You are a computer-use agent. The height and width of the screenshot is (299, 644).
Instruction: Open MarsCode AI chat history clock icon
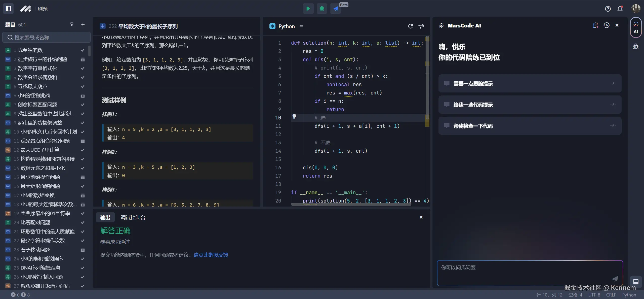[x=606, y=25]
